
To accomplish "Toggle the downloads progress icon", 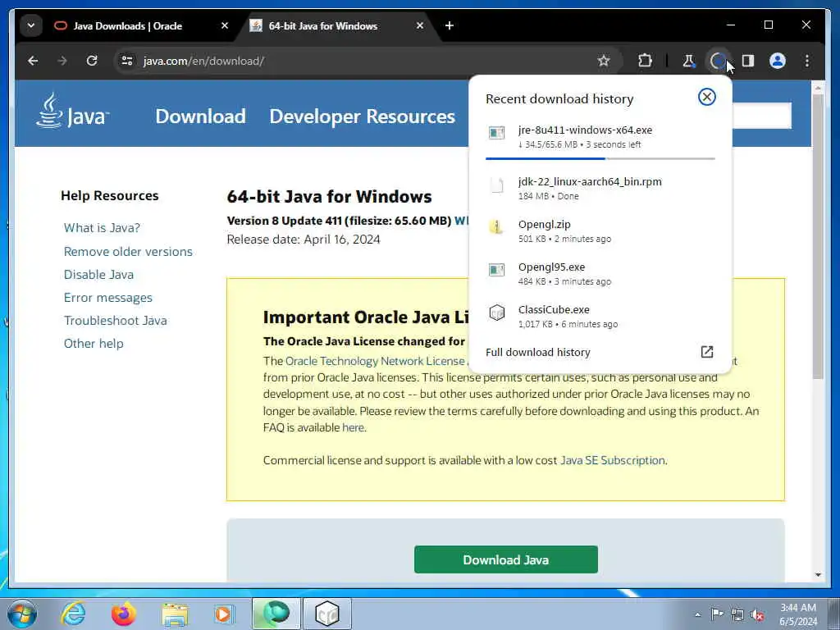I will 718,61.
